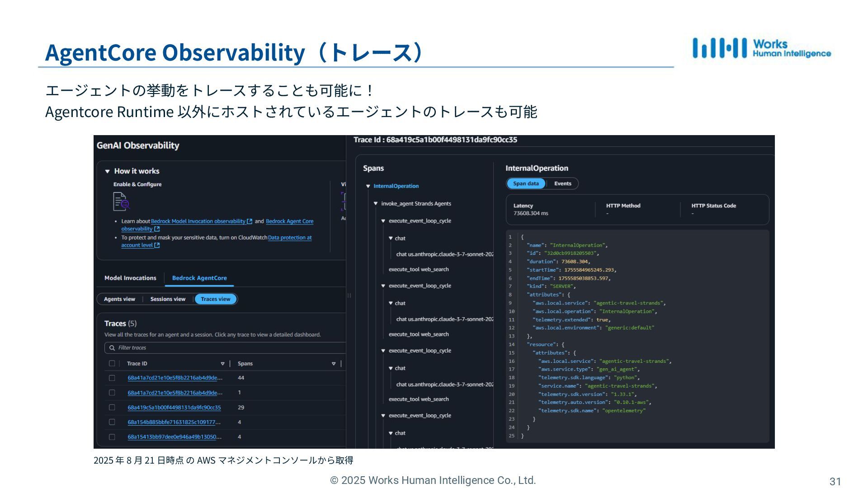Open trace 68a41a7cd21e... with 44 spans
Image resolution: width=868 pixels, height=488 pixels.
click(x=175, y=378)
